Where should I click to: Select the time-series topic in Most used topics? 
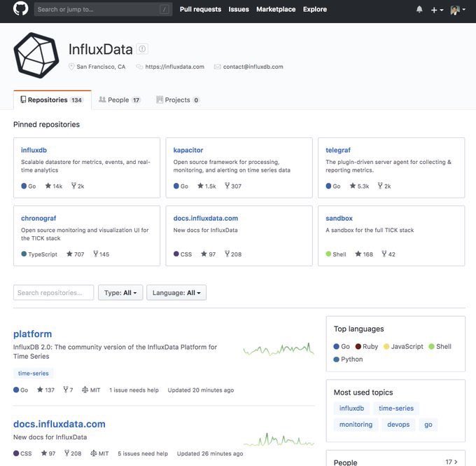point(396,408)
